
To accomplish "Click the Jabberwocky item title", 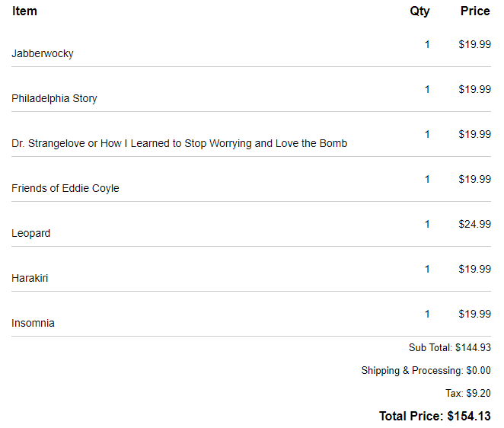I will tap(43, 53).
